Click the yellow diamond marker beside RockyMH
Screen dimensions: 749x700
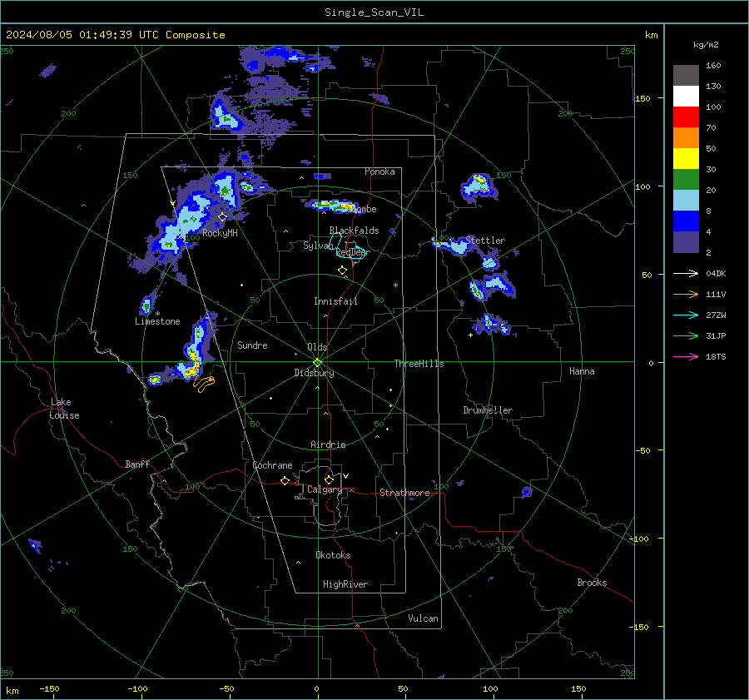coord(222,217)
